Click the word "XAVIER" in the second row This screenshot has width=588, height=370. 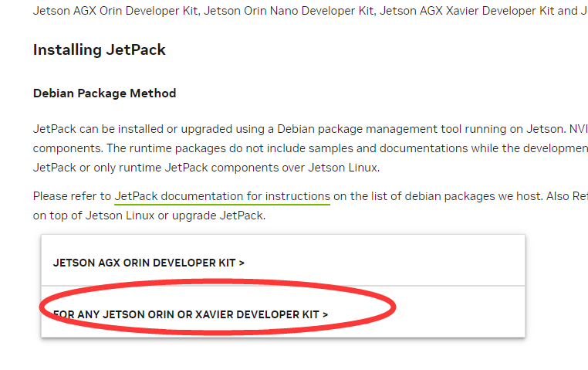(x=214, y=314)
